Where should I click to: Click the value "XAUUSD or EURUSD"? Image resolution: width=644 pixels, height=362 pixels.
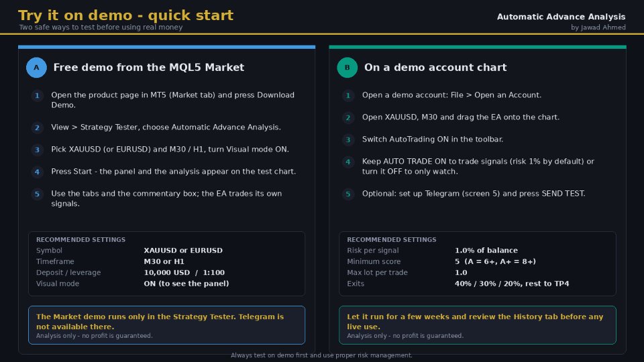click(x=183, y=250)
